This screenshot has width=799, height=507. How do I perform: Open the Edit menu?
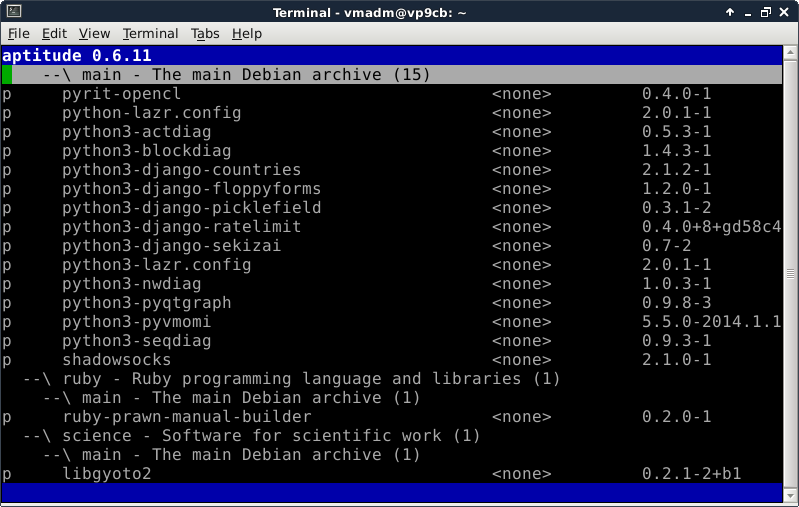pos(54,33)
